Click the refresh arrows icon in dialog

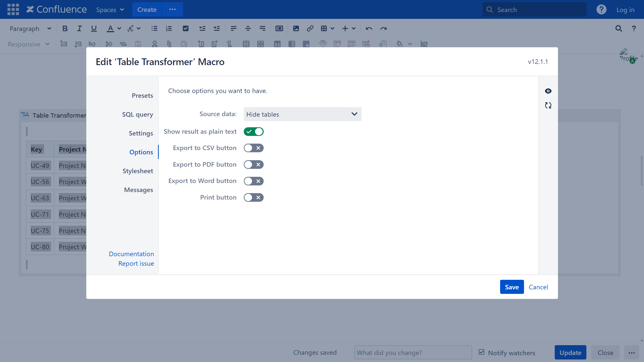pos(548,105)
